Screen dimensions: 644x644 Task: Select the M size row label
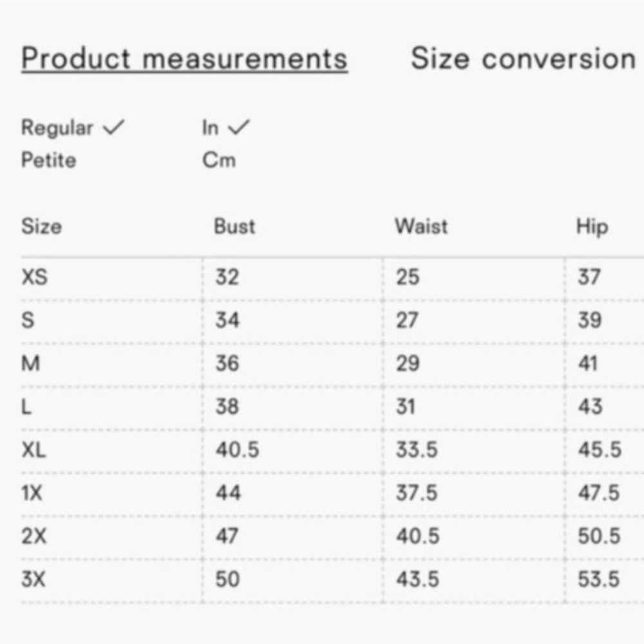(x=30, y=363)
